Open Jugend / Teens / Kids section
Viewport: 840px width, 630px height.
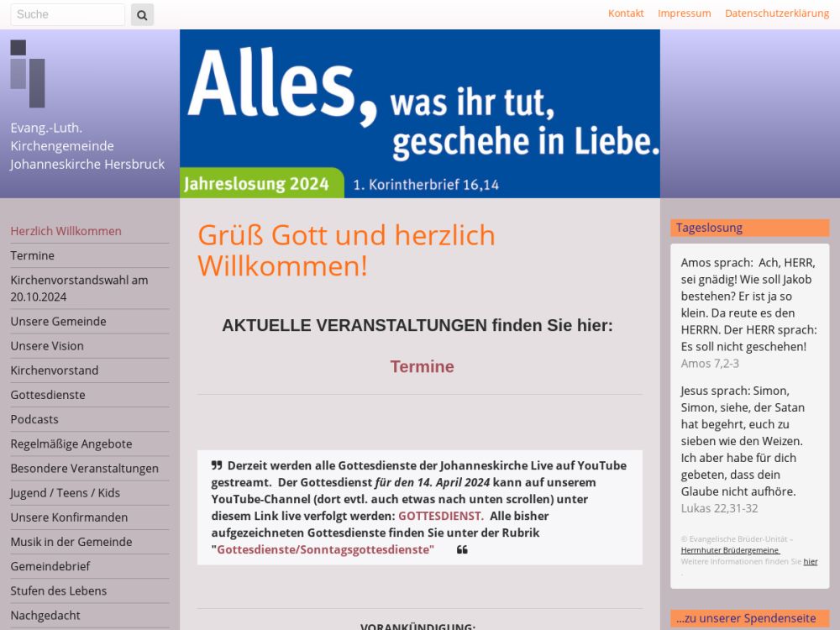66,493
